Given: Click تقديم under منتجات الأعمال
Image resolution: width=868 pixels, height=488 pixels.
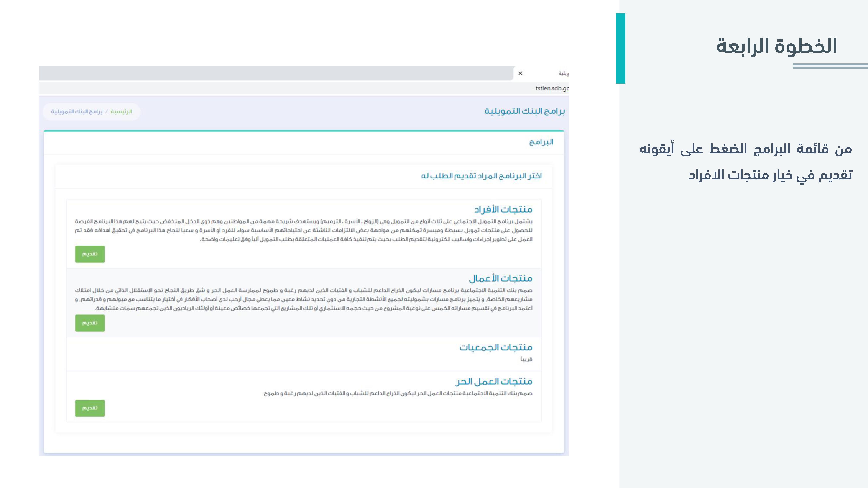Looking at the screenshot, I should tap(90, 323).
